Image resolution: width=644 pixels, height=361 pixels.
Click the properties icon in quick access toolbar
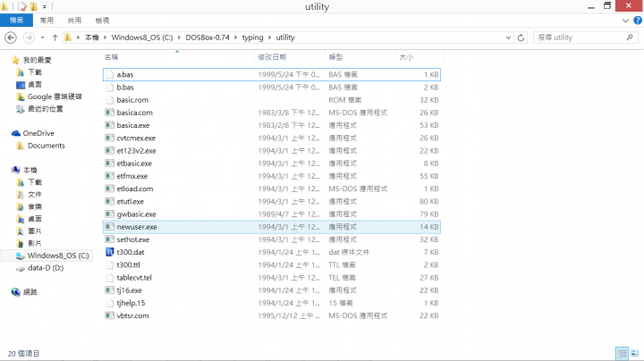(x=22, y=6)
